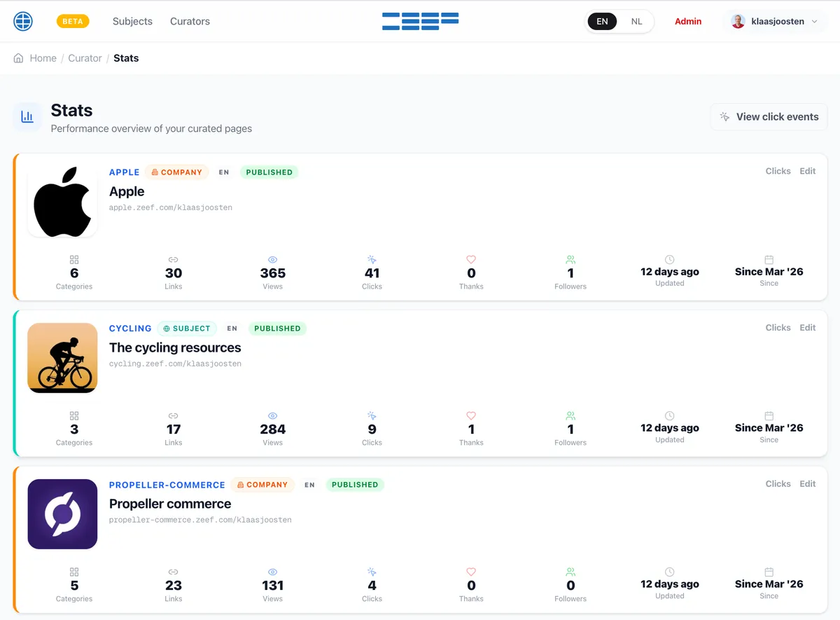Click the Links chain icon on the cycling card
The width and height of the screenshot is (840, 620).
[174, 416]
